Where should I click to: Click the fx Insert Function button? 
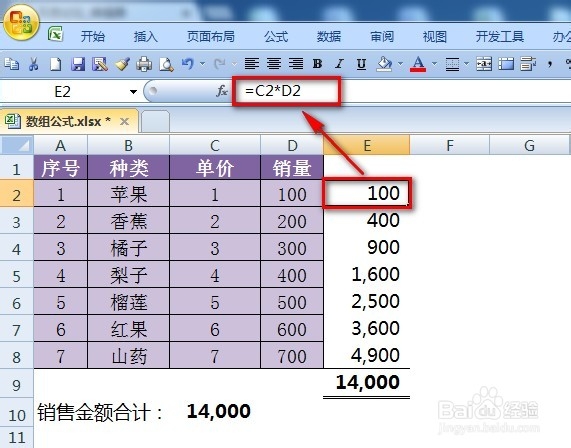tap(222, 91)
